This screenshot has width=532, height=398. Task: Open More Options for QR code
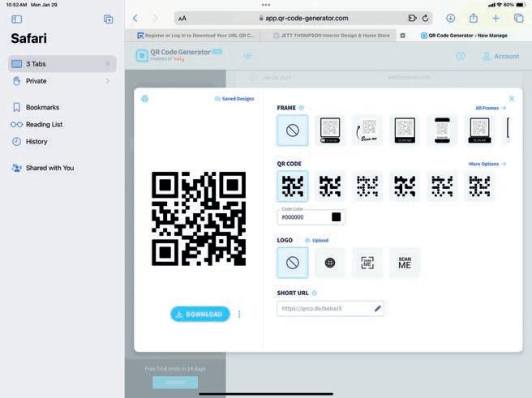coord(487,164)
